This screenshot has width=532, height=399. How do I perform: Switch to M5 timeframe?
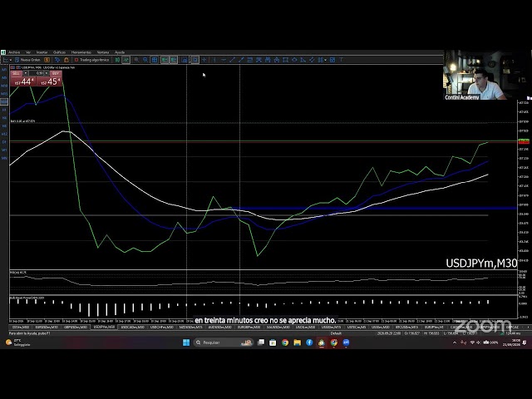coord(4,77)
